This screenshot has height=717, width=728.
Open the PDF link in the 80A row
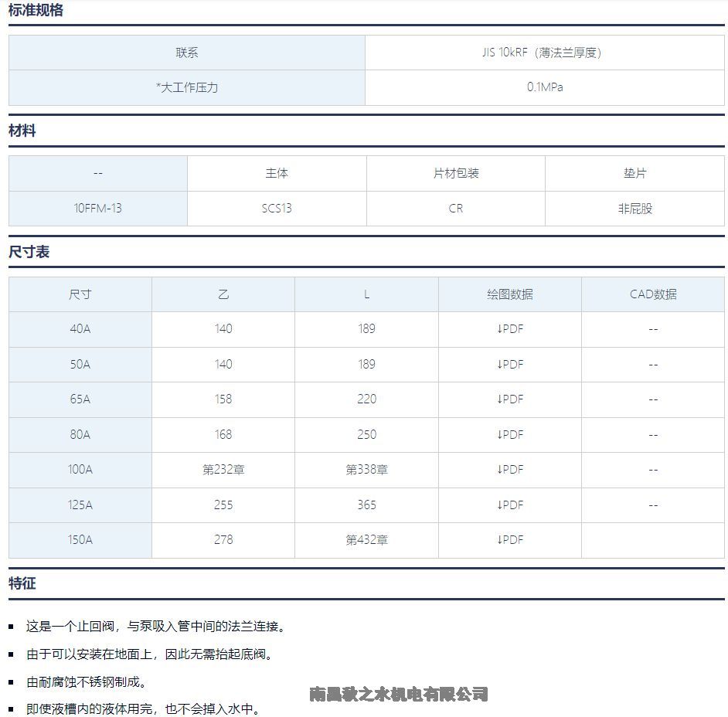[509, 434]
